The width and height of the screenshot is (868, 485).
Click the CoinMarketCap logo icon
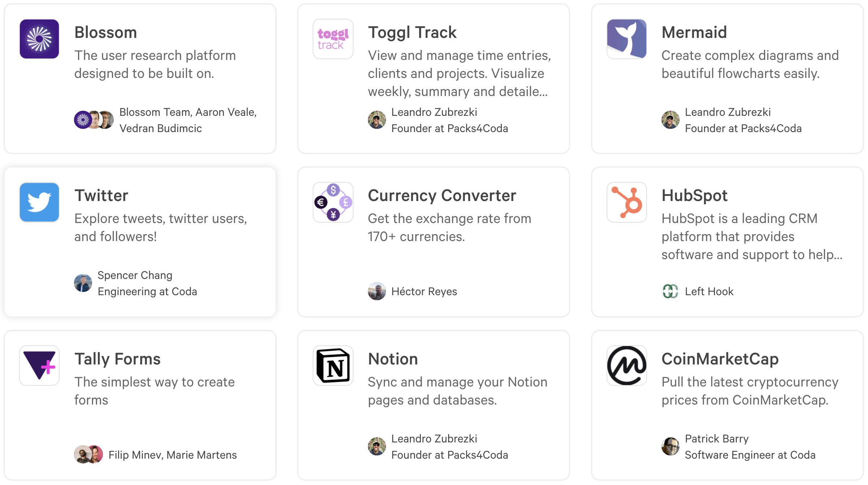(626, 366)
